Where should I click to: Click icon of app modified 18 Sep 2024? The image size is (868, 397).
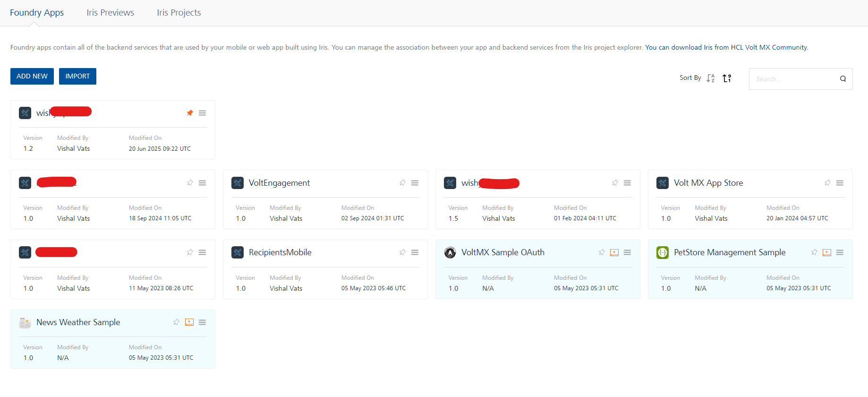(25, 183)
